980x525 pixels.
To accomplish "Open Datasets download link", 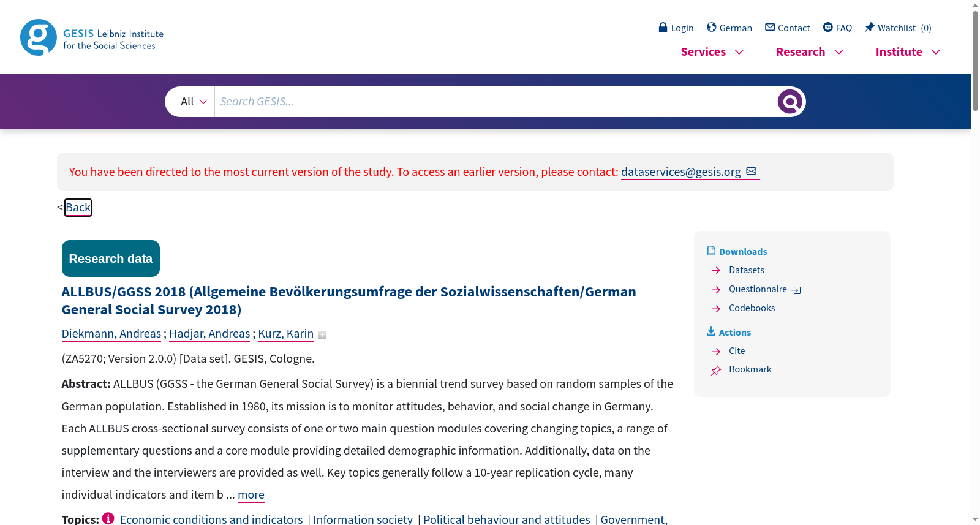I will 747,270.
